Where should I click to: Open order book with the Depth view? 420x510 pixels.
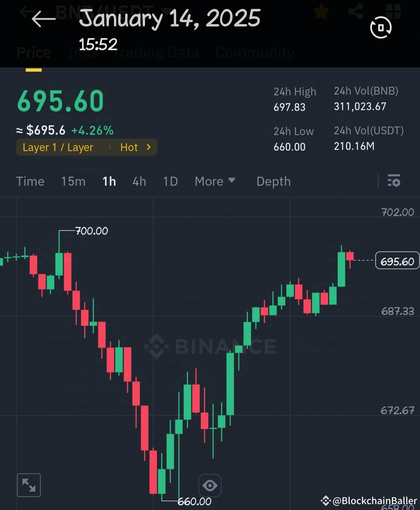(x=273, y=181)
